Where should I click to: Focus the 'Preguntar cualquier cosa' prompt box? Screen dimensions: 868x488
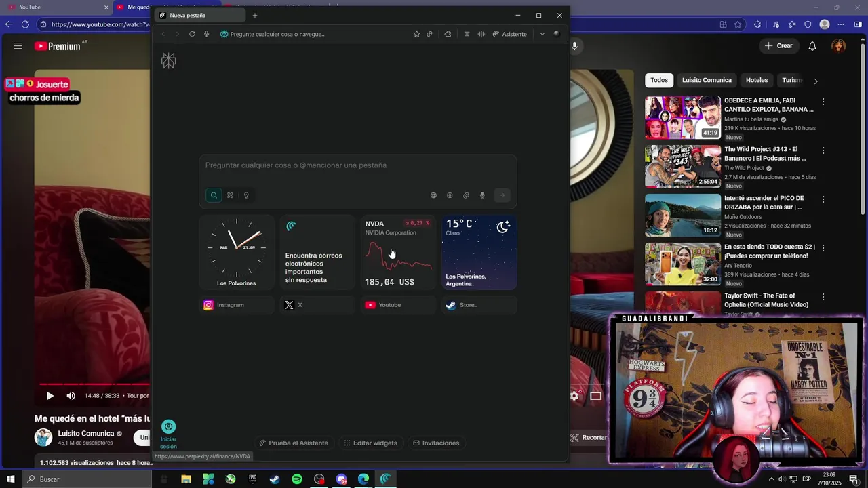pyautogui.click(x=358, y=166)
